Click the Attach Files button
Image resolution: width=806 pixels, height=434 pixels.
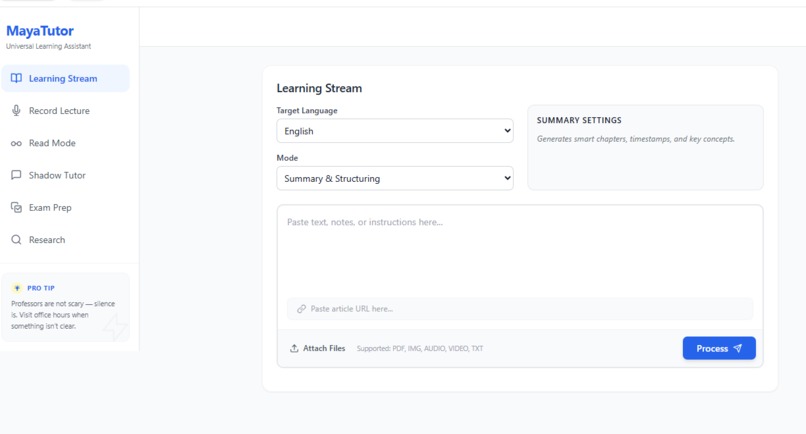point(317,348)
